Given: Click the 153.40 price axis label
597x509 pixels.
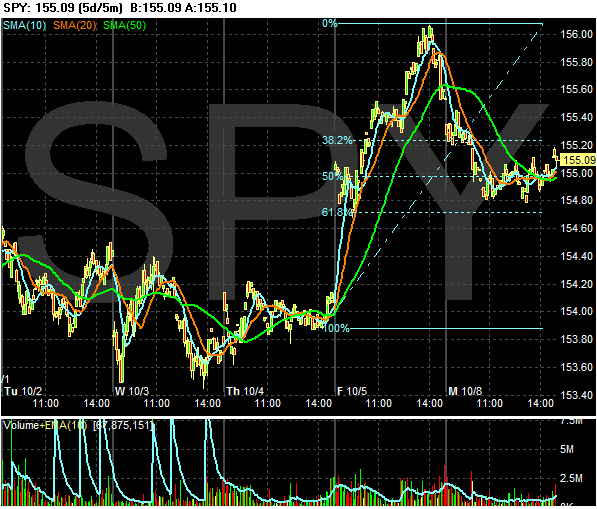Looking at the screenshot, I should pyautogui.click(x=576, y=395).
